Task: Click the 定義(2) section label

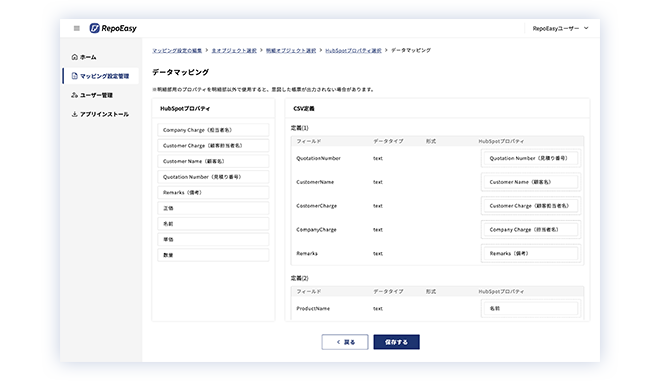Action: [300, 278]
